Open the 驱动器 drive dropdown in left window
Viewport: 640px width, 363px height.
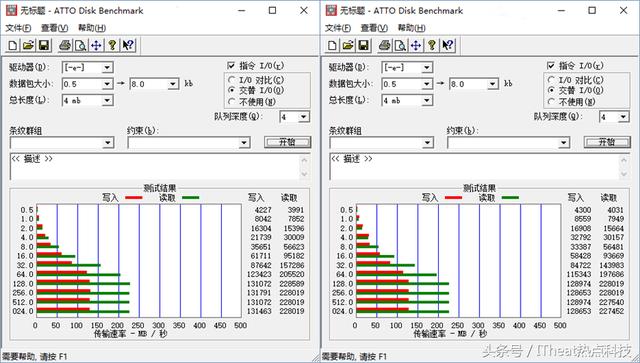(107, 67)
